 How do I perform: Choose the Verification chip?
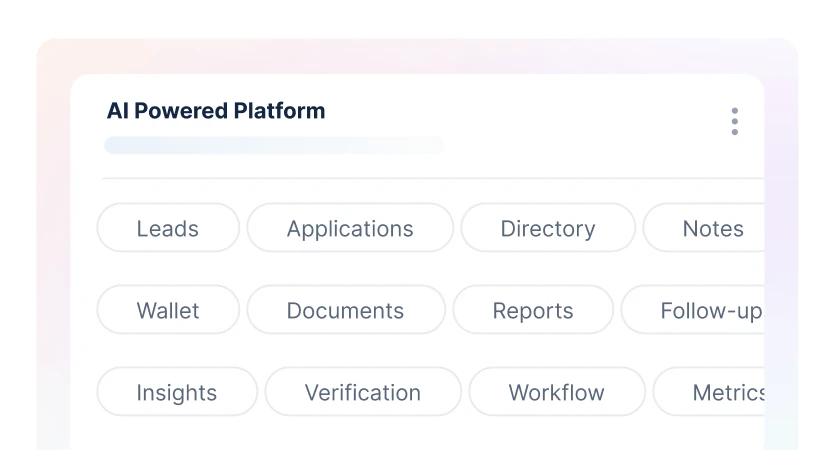coord(363,392)
